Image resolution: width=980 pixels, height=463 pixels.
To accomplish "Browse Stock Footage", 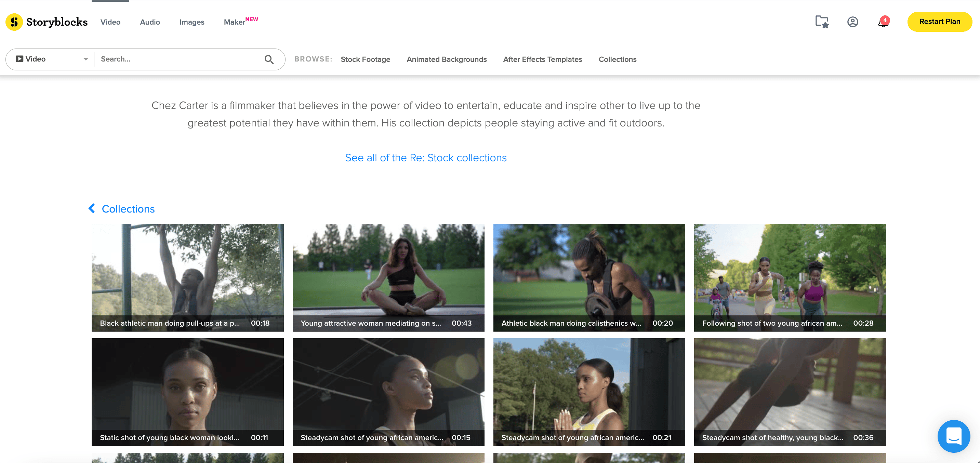I will point(365,59).
